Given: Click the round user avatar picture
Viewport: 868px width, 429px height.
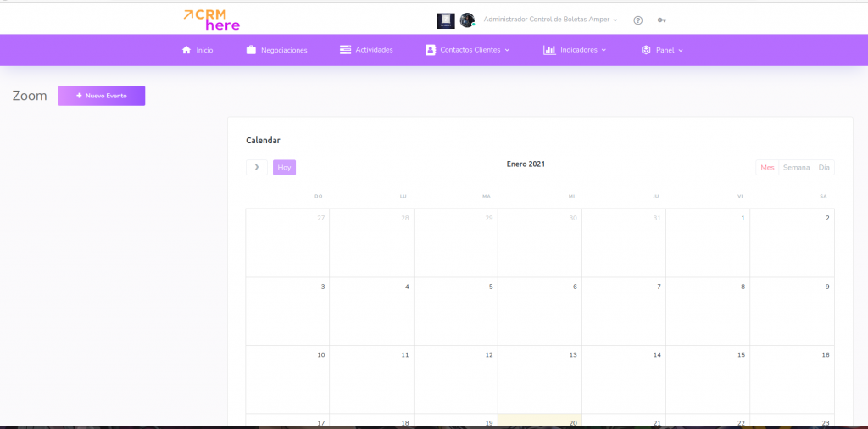Looking at the screenshot, I should point(467,20).
